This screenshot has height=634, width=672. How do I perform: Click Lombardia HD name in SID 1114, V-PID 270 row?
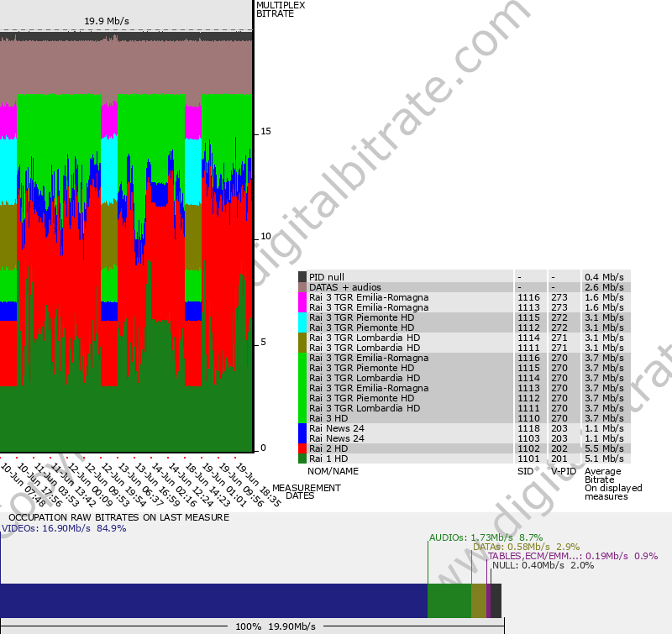point(365,378)
